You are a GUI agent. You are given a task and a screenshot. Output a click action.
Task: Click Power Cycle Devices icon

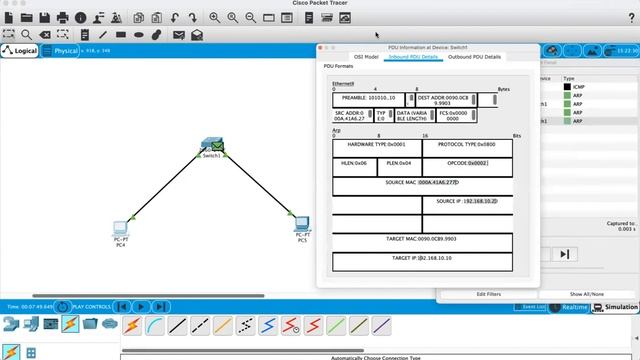62,307
